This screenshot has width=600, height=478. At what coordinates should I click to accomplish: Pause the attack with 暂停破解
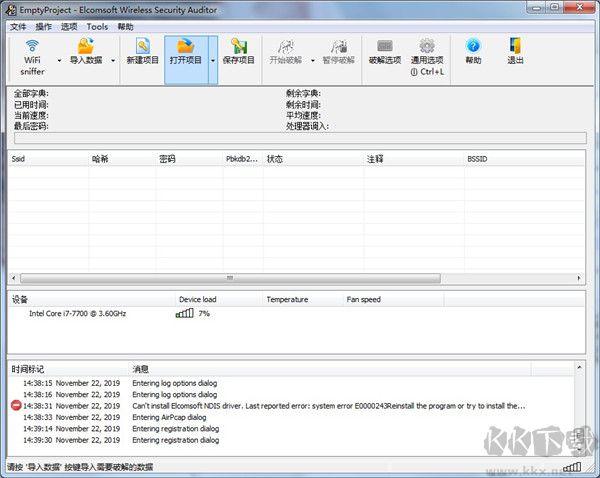(x=339, y=52)
